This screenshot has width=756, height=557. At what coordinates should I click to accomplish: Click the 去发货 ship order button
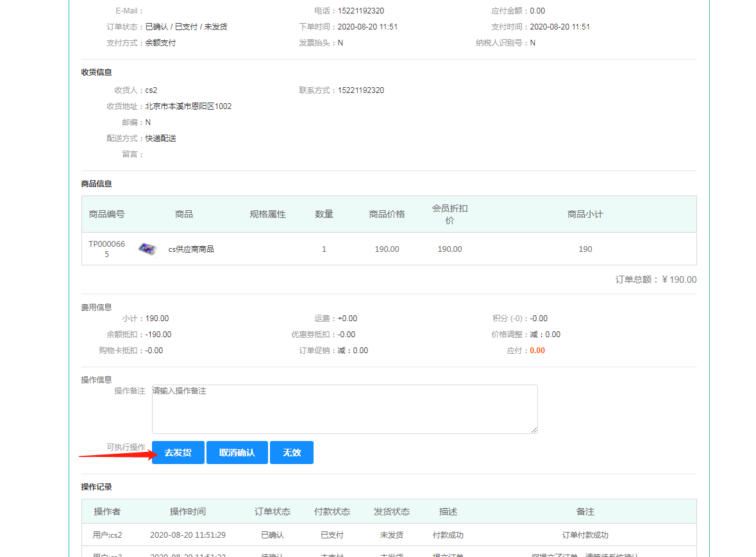pos(178,453)
